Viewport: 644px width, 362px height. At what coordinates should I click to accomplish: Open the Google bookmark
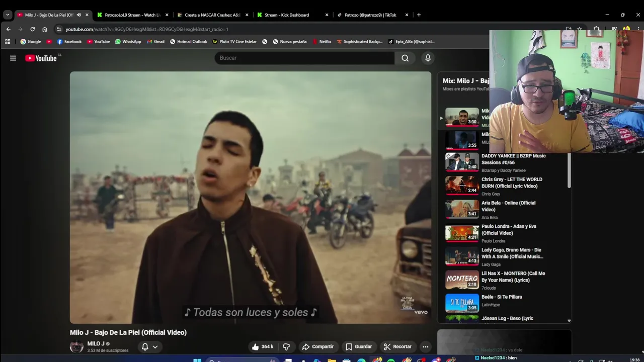click(31, 42)
